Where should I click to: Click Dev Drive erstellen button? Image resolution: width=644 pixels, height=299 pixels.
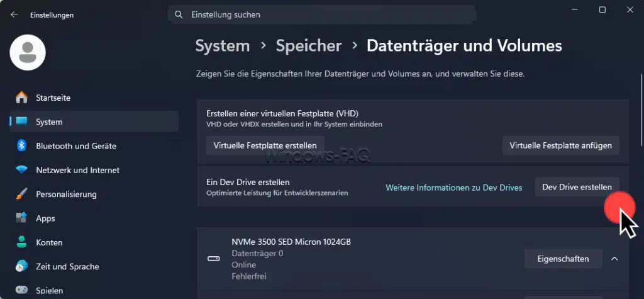tap(577, 187)
